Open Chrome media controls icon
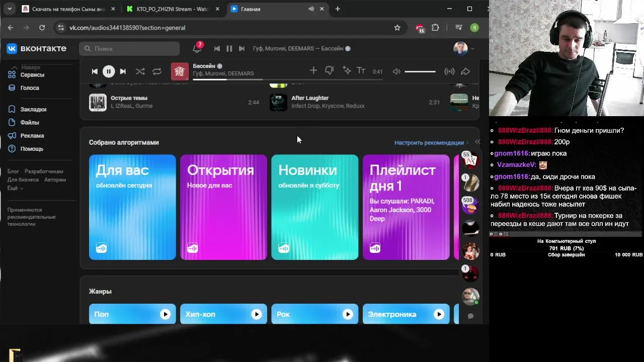This screenshot has height=362, width=644. (x=458, y=28)
